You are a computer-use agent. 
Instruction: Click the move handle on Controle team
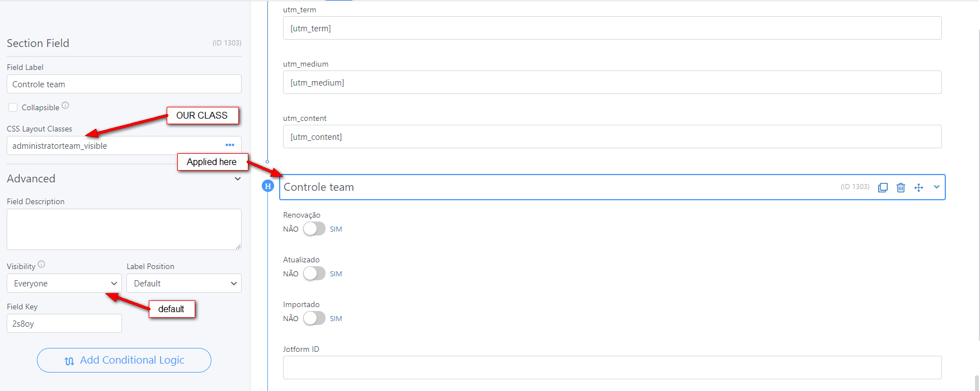click(918, 187)
